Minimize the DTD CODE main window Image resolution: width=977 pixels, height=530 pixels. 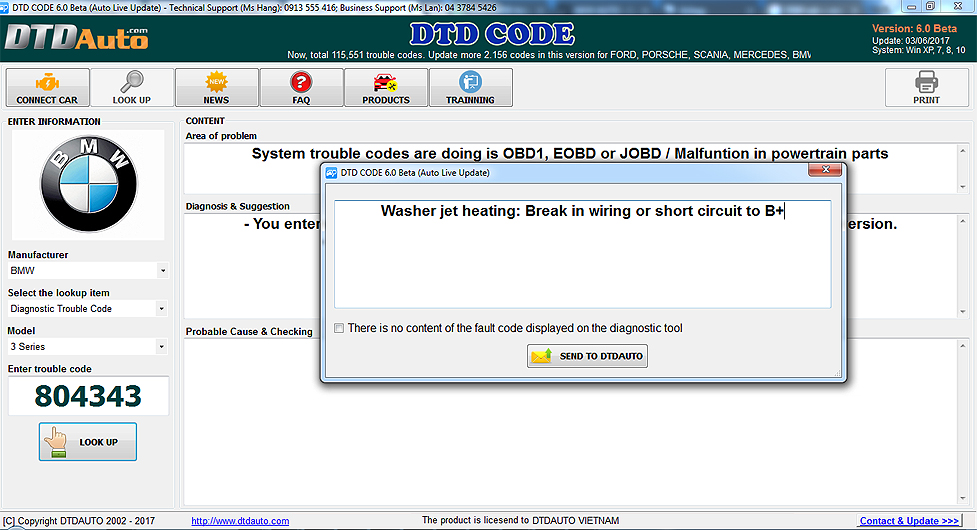pos(912,6)
